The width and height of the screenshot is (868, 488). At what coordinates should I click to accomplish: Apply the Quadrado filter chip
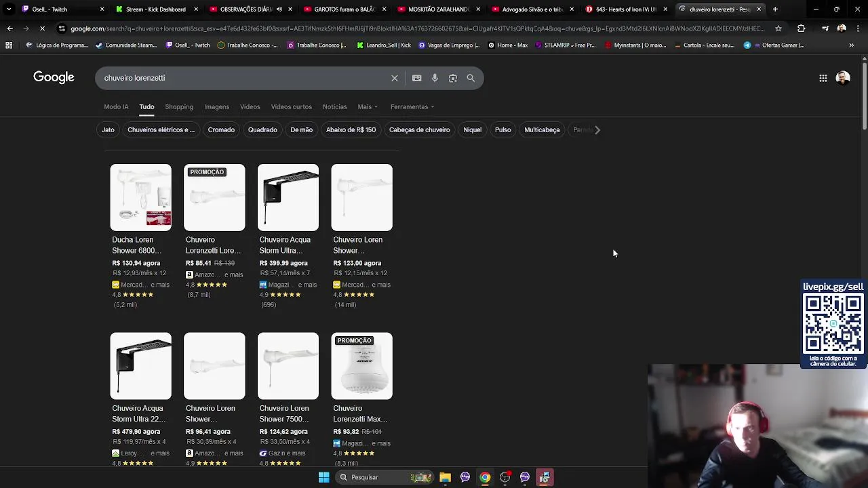pos(262,129)
